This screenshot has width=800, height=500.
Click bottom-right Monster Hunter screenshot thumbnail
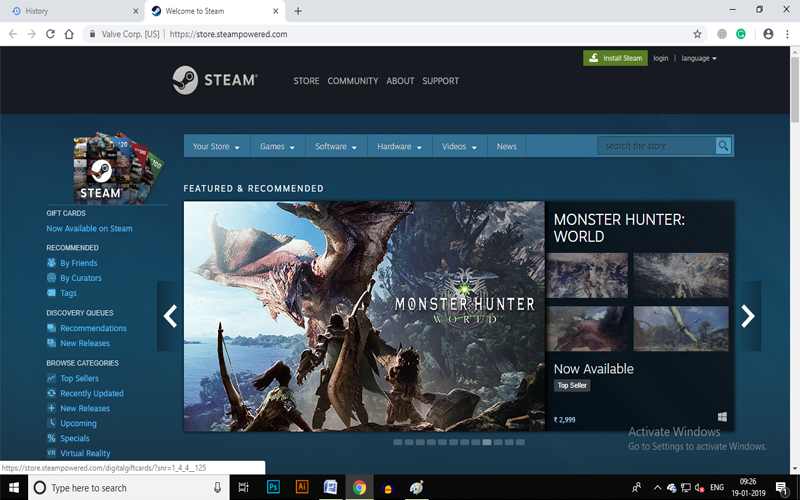coord(681,328)
